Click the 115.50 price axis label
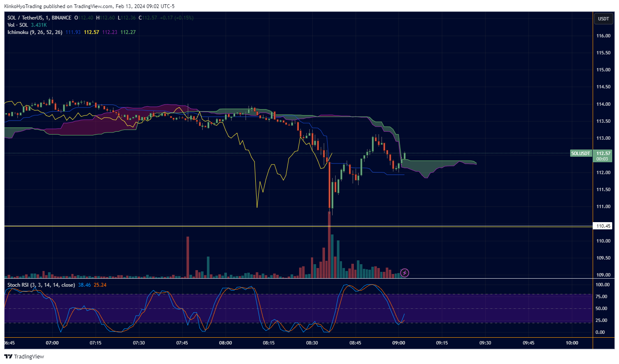This screenshot has height=364, width=619. (x=603, y=53)
